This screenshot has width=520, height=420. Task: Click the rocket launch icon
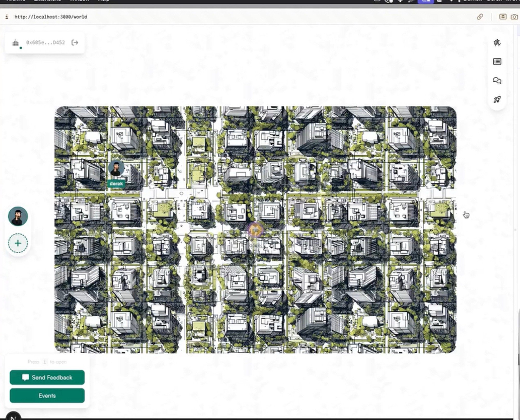[497, 99]
